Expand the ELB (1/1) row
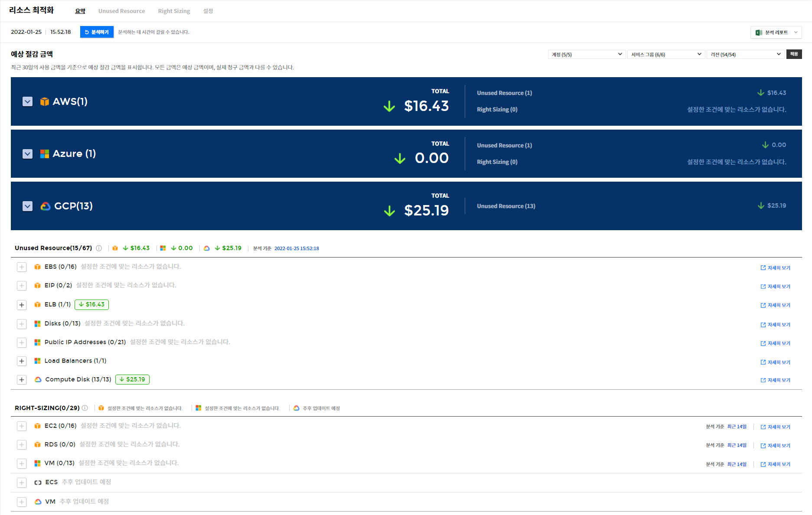The height and width of the screenshot is (515, 812). click(22, 305)
